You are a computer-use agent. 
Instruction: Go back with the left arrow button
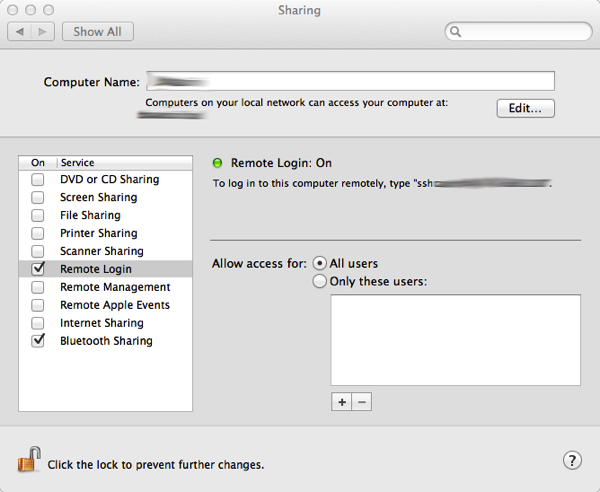(20, 31)
